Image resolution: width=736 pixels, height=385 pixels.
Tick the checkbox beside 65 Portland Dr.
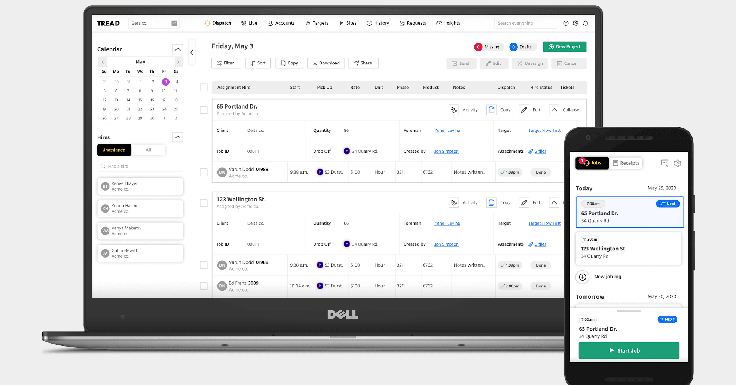click(x=204, y=110)
